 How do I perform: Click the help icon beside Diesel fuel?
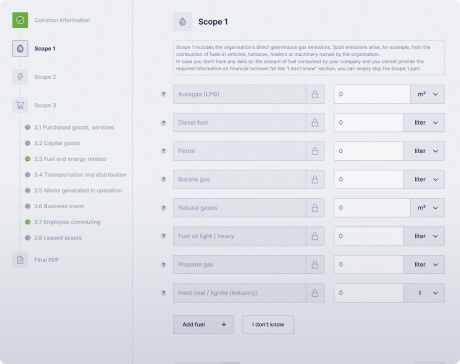click(164, 123)
